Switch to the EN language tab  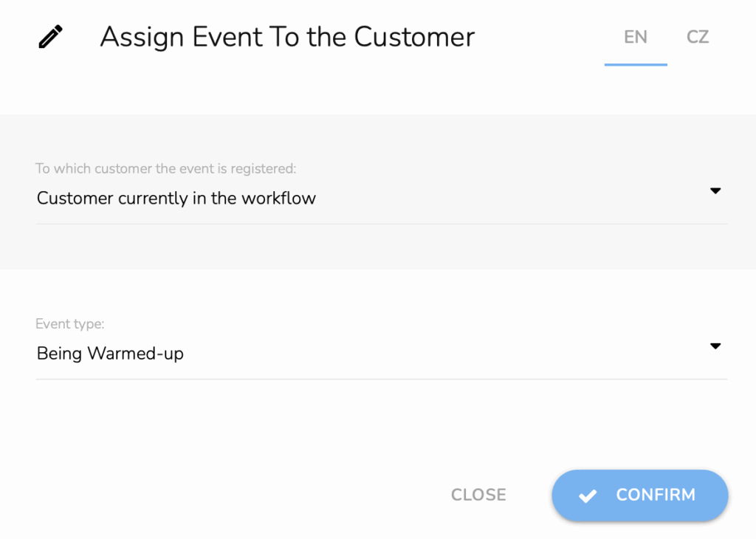coord(635,37)
